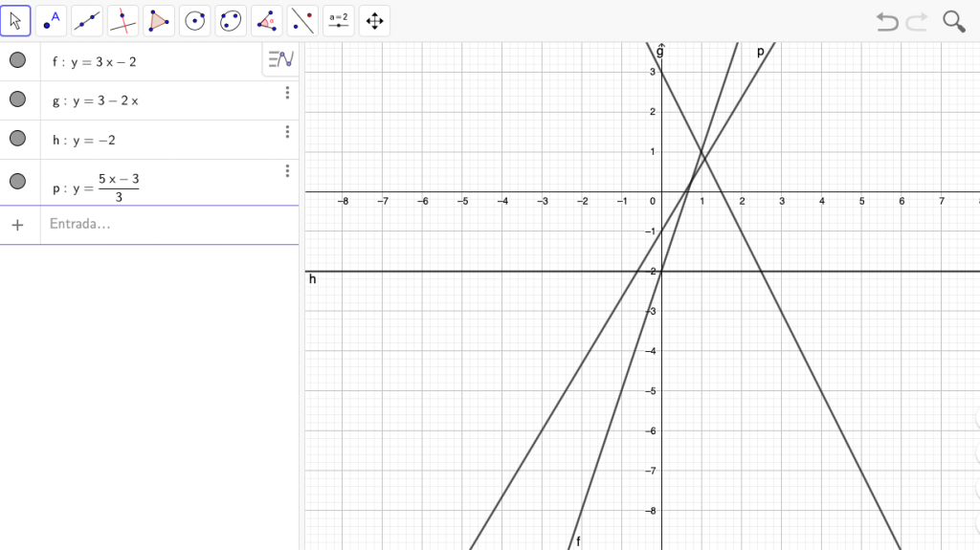This screenshot has width=980, height=550.
Task: Click the plus button beside Entrada
Action: coord(17,224)
